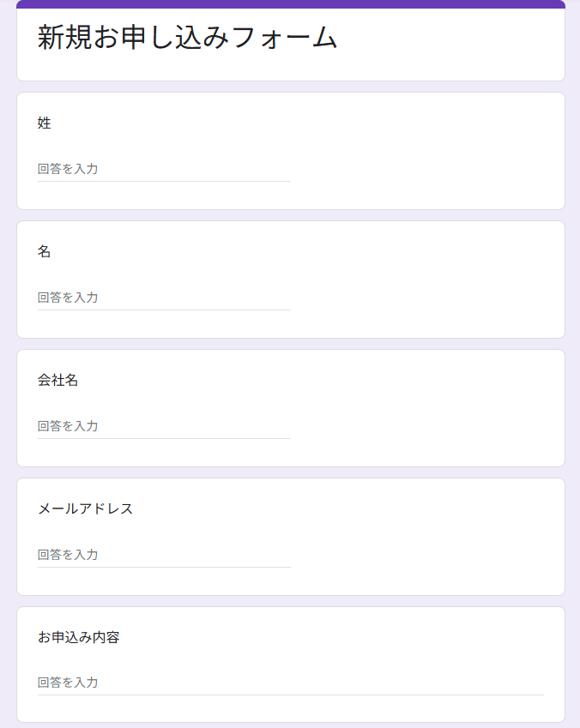Image resolution: width=580 pixels, height=728 pixels.
Task: Click the purple header bar atop the form
Action: point(290,4)
